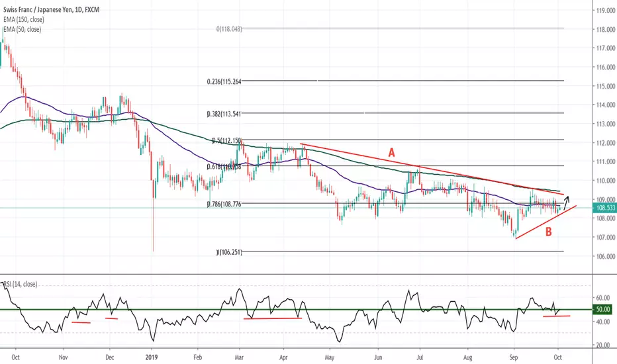This screenshot has width=617, height=364.
Task: Click the Aug label on the time axis
Action: click(467, 357)
